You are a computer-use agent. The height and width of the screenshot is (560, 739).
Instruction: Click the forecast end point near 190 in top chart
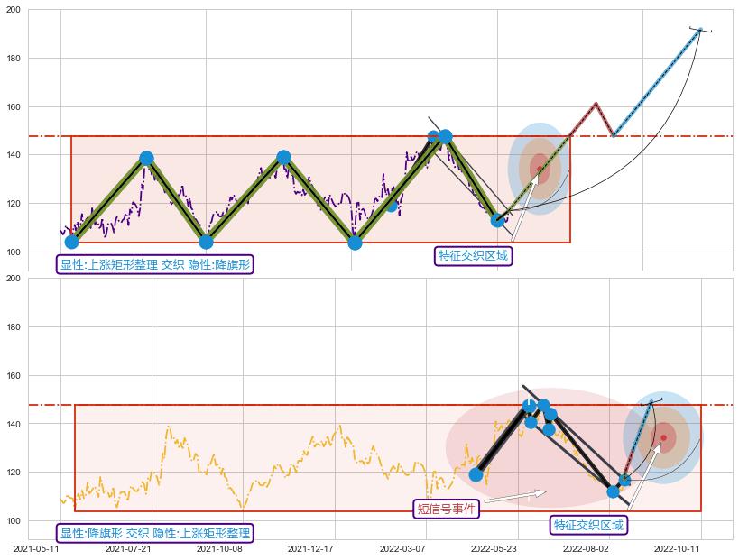699,30
